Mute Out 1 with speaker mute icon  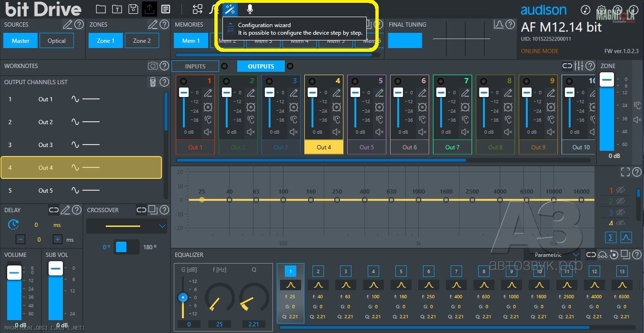tap(208, 132)
